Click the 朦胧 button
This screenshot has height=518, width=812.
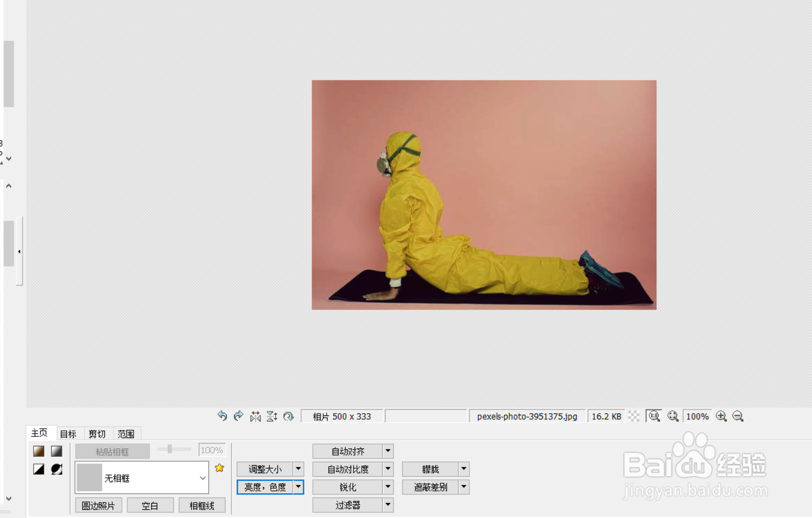431,469
